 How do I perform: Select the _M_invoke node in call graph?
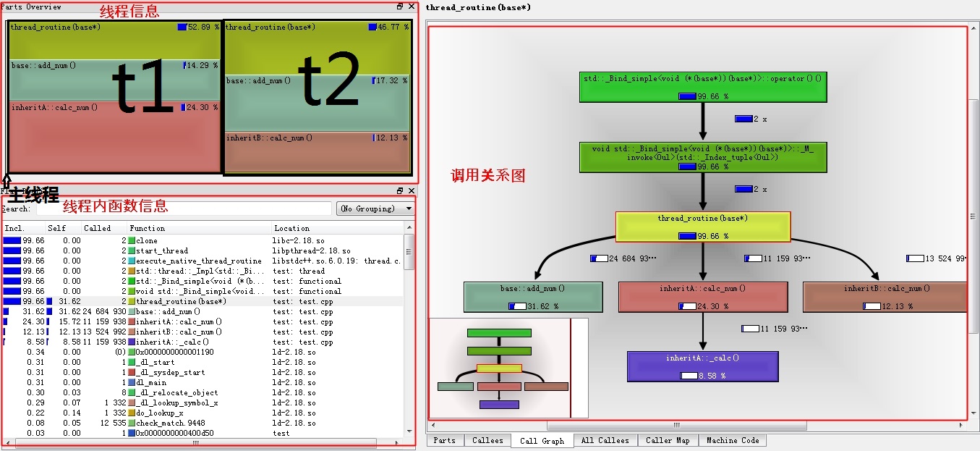(x=703, y=157)
